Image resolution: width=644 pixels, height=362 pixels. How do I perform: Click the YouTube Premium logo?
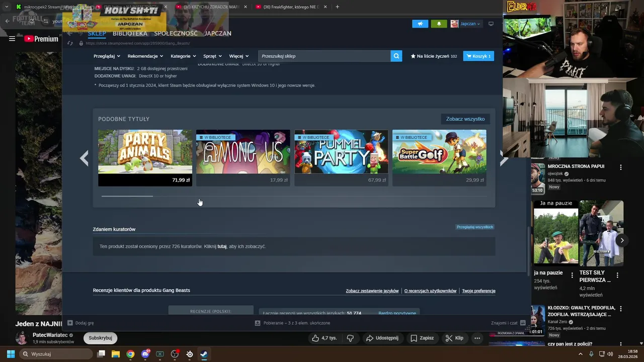[41, 39]
